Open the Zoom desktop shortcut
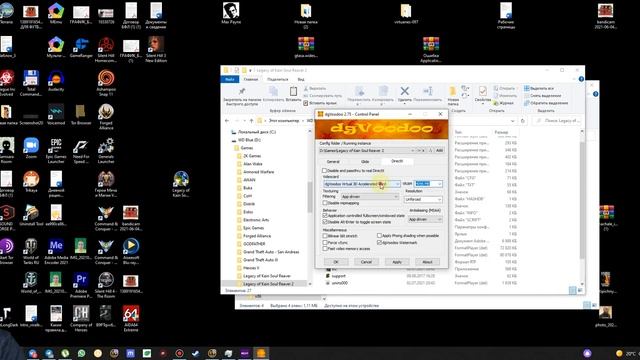This screenshot has height=360, width=640. click(31, 149)
